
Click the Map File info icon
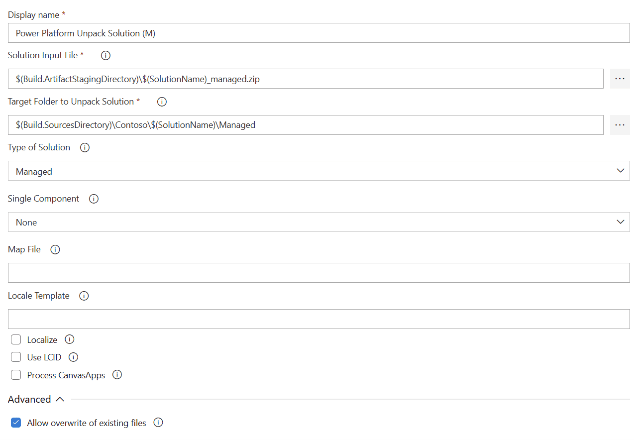[56, 248]
